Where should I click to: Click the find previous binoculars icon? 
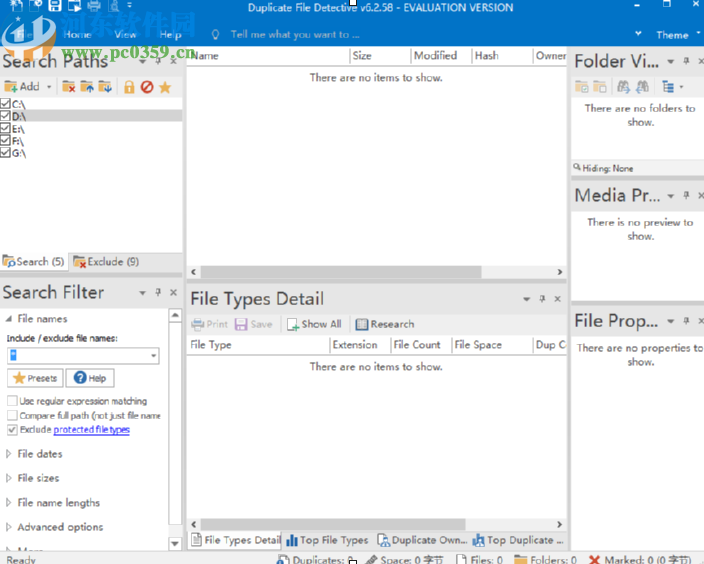pos(642,87)
